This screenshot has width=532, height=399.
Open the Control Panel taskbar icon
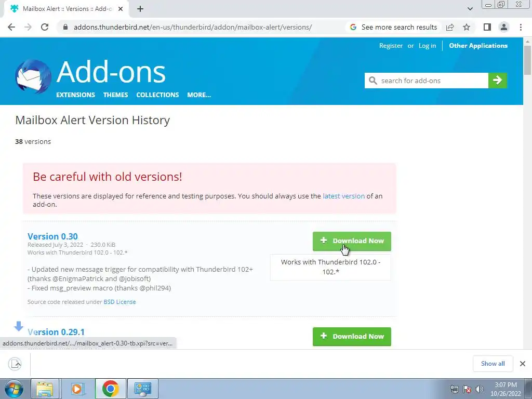[142, 389]
